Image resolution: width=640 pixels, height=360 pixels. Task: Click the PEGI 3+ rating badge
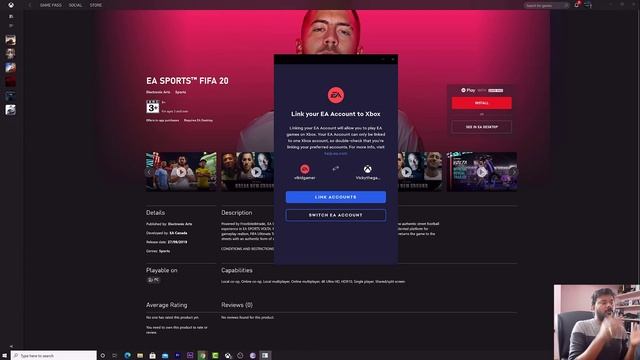pos(153,107)
